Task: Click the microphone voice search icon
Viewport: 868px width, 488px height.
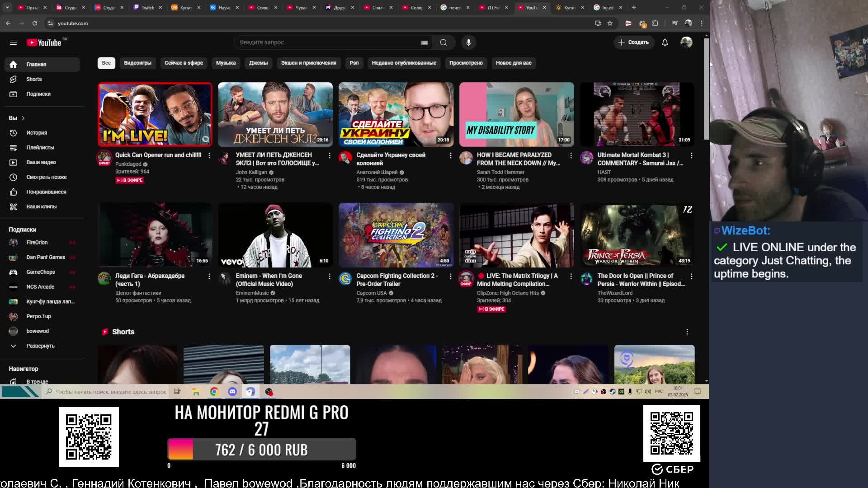Action: [x=468, y=42]
